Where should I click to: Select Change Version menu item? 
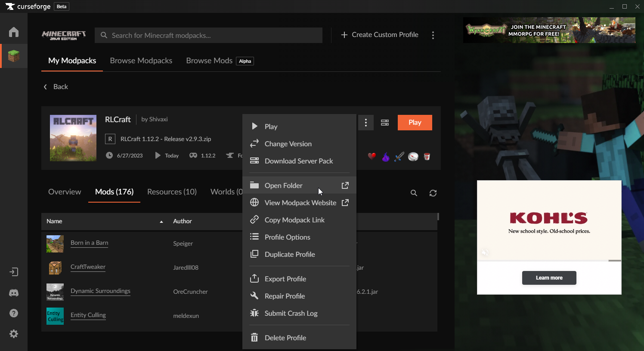pyautogui.click(x=299, y=144)
